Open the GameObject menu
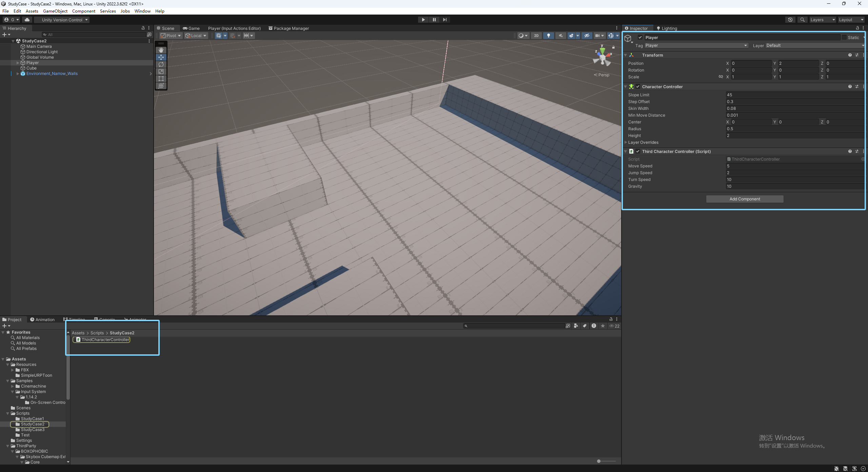Image resolution: width=868 pixels, height=472 pixels. click(55, 11)
